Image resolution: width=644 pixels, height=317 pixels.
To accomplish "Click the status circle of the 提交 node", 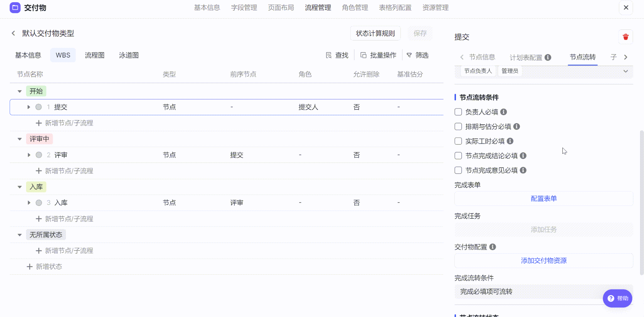I will [x=39, y=107].
